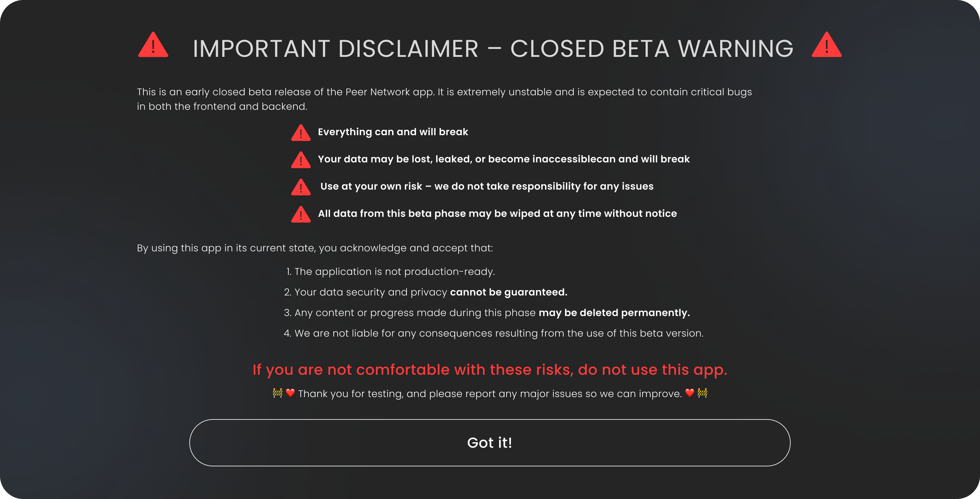Click the bold 'may be deleted permanently.' text
Viewport: 980px width, 499px height.
pos(614,313)
